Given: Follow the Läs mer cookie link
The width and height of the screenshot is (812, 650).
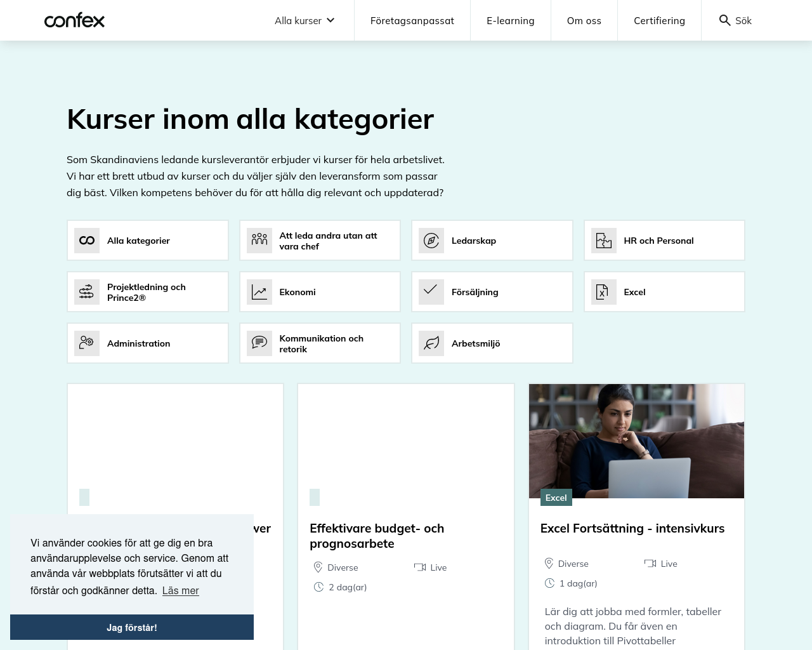Looking at the screenshot, I should point(180,590).
